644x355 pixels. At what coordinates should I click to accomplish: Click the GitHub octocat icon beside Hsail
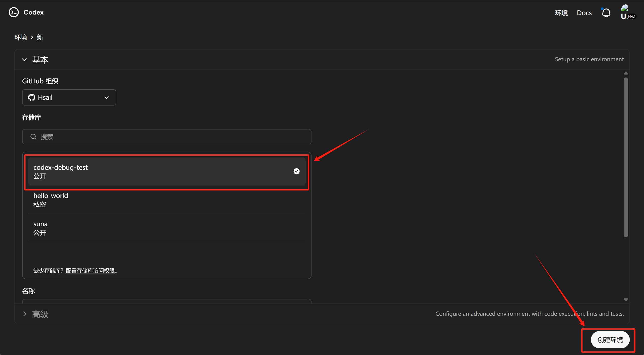point(31,97)
